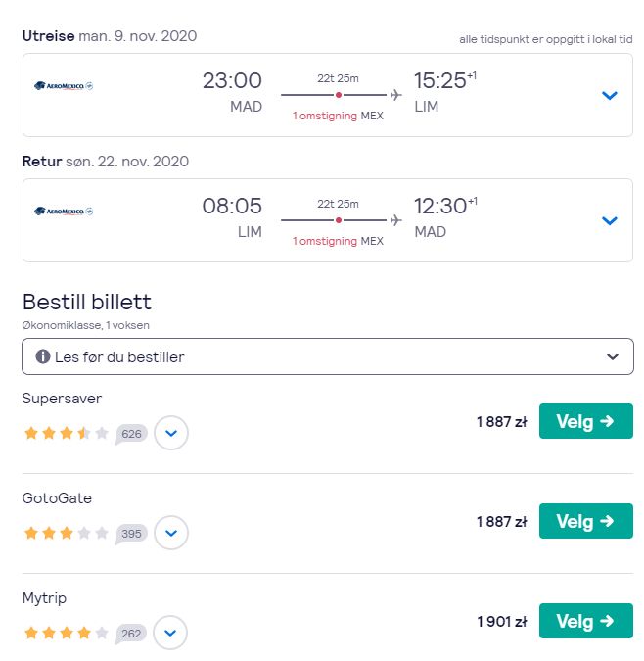Click Mytrip star rating
Image resolution: width=644 pixels, height=661 pixels.
[x=67, y=633]
